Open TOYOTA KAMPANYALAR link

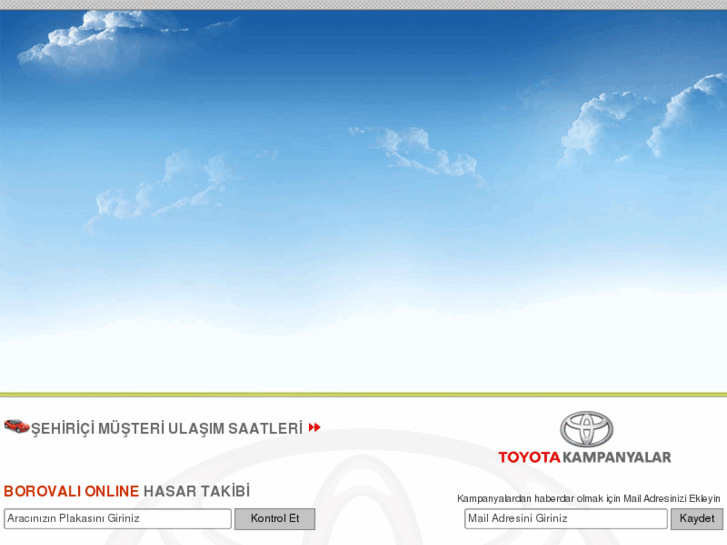[585, 457]
